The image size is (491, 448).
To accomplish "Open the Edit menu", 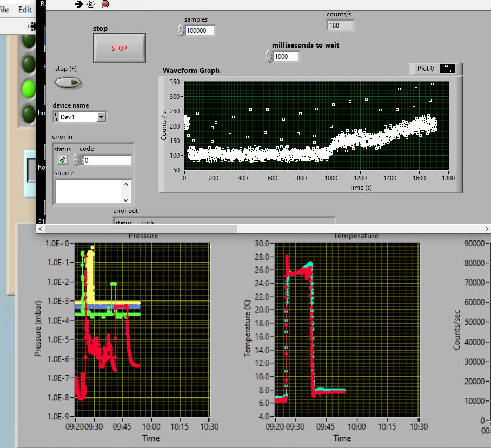I will (25, 10).
